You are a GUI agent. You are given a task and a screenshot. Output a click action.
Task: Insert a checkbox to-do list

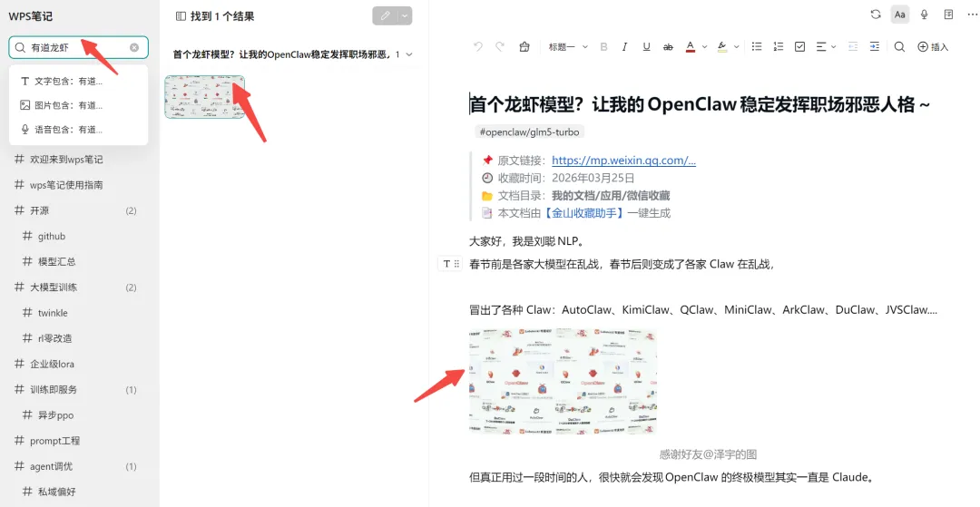[800, 47]
